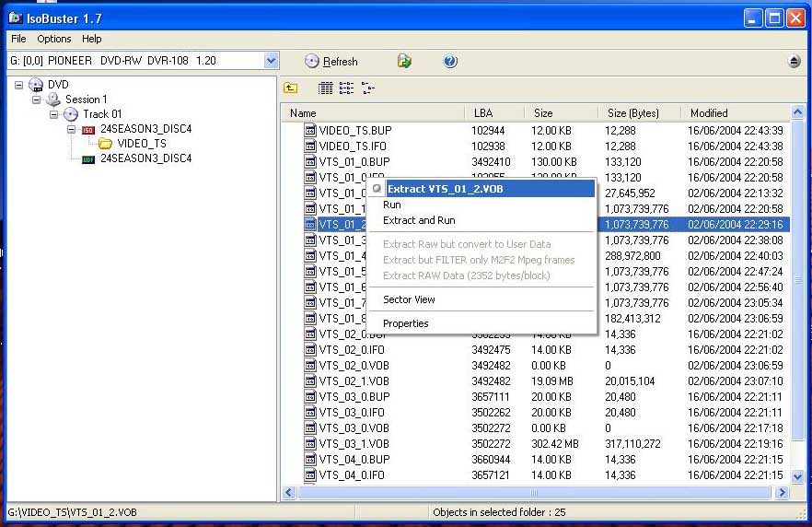Click file icon of VTS_01_0.BUP
Image resolution: width=812 pixels, height=527 pixels.
(x=310, y=161)
